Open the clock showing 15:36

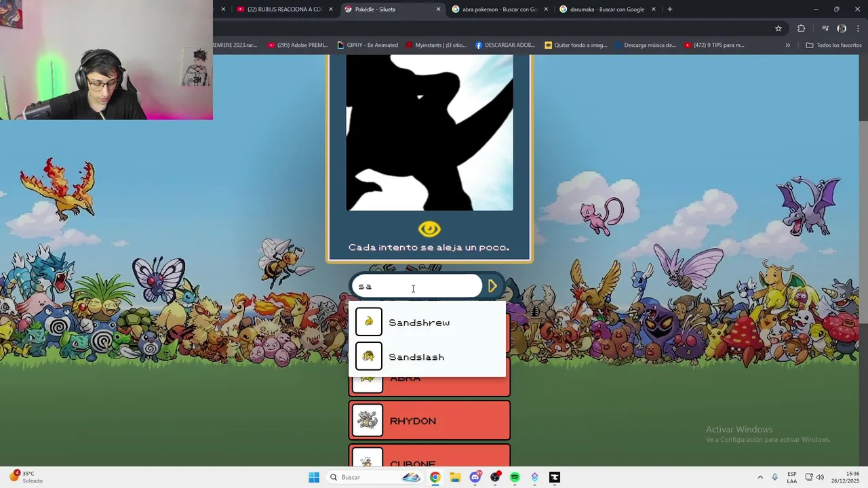pos(846,477)
